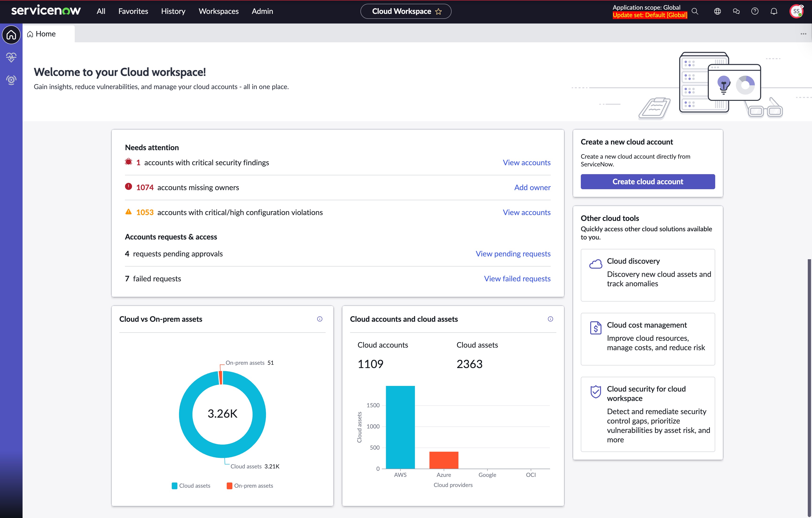Click the 1074 missing owners count
This screenshot has width=812, height=518.
(x=145, y=188)
